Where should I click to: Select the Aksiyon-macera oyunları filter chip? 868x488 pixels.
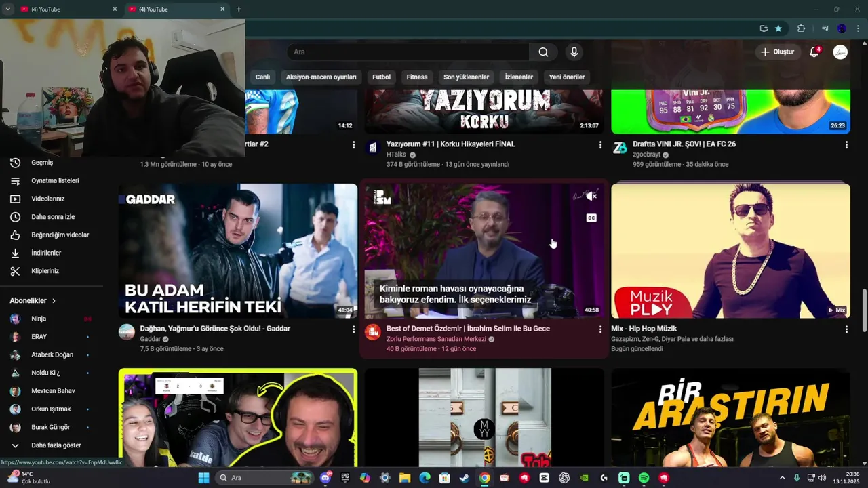click(321, 77)
